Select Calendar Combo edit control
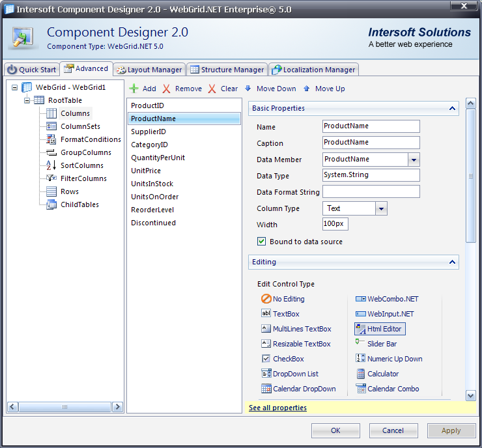Image resolution: width=482 pixels, height=448 pixels. pyautogui.click(x=388, y=389)
